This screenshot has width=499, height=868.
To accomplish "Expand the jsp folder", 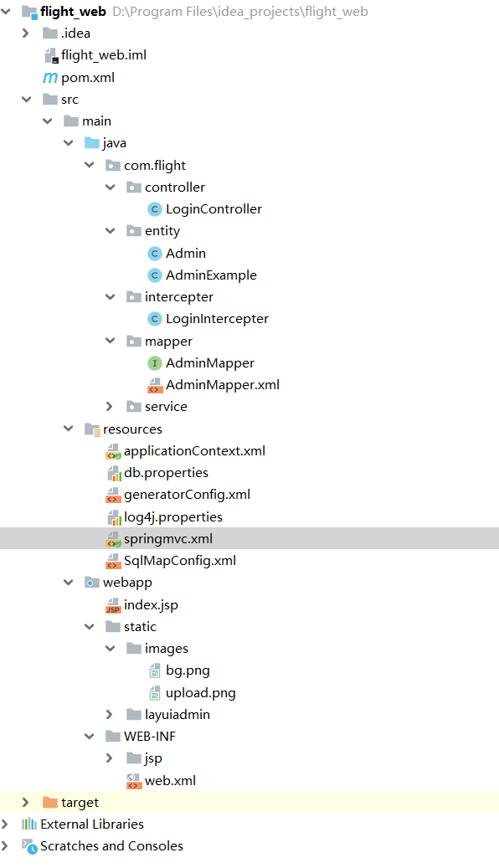I will (109, 758).
